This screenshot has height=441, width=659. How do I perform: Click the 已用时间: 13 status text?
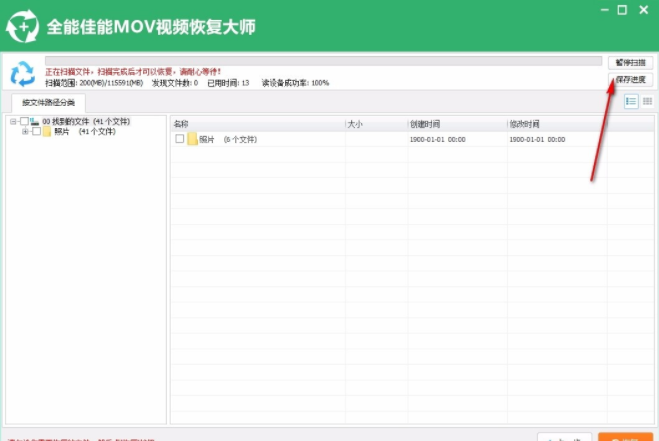coord(228,83)
